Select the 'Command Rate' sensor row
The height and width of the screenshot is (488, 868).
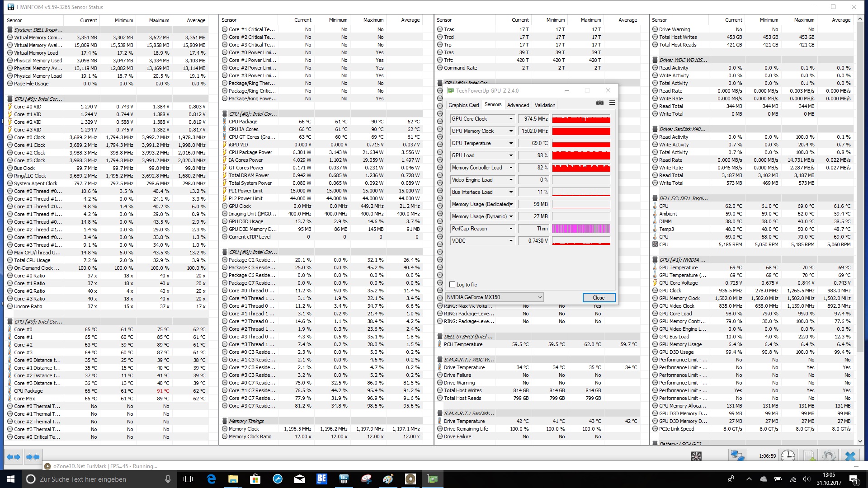(x=538, y=68)
